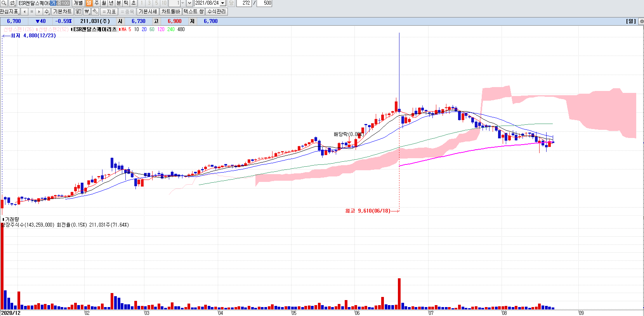The width and height of the screenshot is (644, 316).
Task: Click the 수 adjusted price button
Action: [x=47, y=12]
